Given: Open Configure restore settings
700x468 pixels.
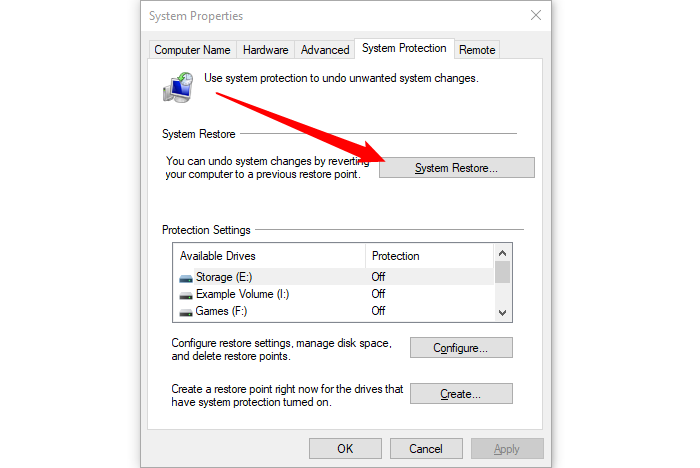Looking at the screenshot, I should [461, 347].
